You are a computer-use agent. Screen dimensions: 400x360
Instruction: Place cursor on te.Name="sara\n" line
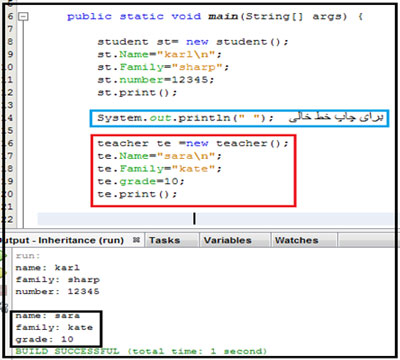pyautogui.click(x=159, y=156)
